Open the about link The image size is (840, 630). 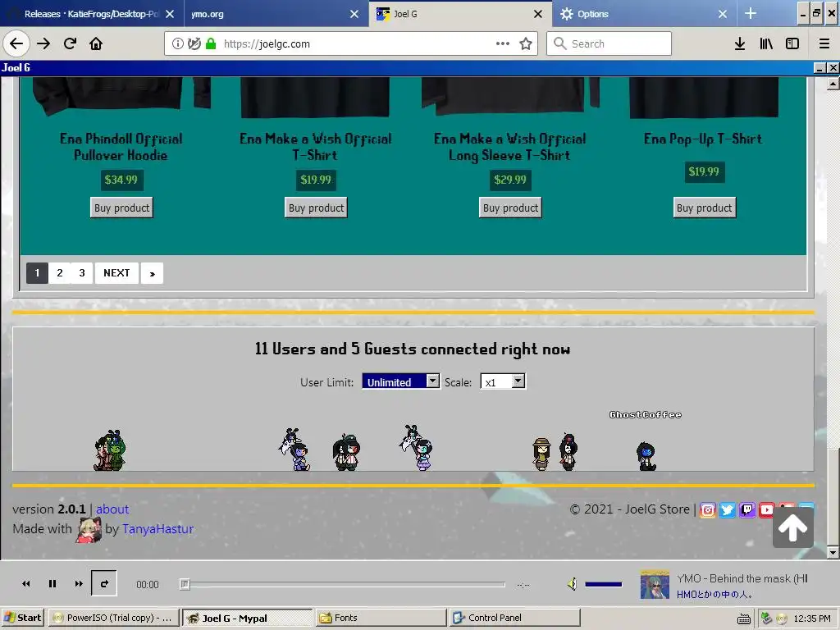click(112, 509)
